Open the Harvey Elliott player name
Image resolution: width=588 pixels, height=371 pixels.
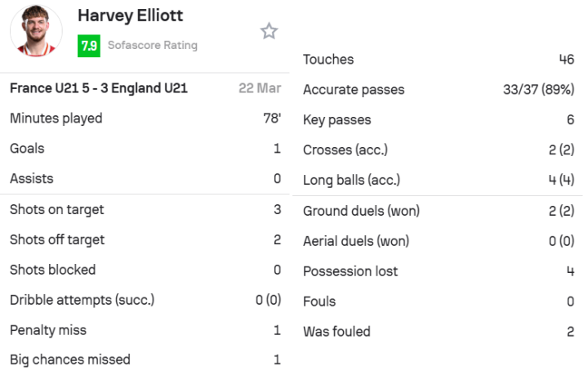[x=130, y=16]
